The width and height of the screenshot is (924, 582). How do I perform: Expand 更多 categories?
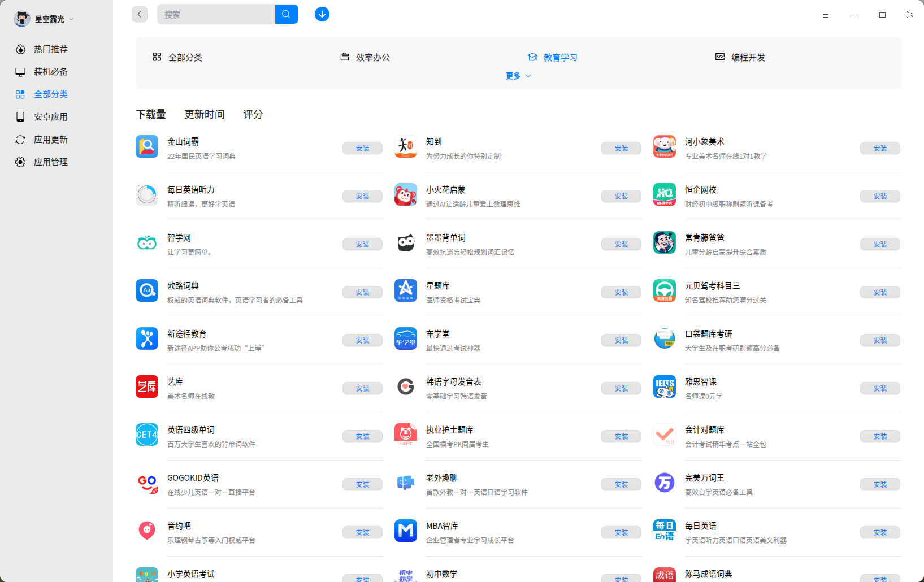[518, 76]
